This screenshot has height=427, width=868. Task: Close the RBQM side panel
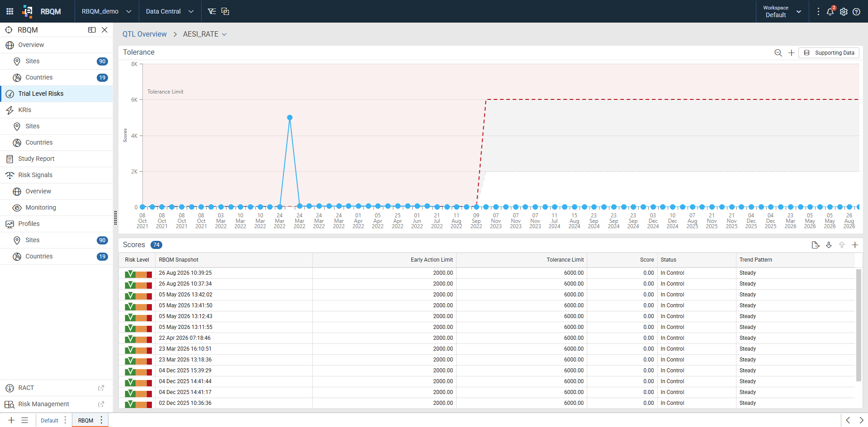pyautogui.click(x=104, y=30)
